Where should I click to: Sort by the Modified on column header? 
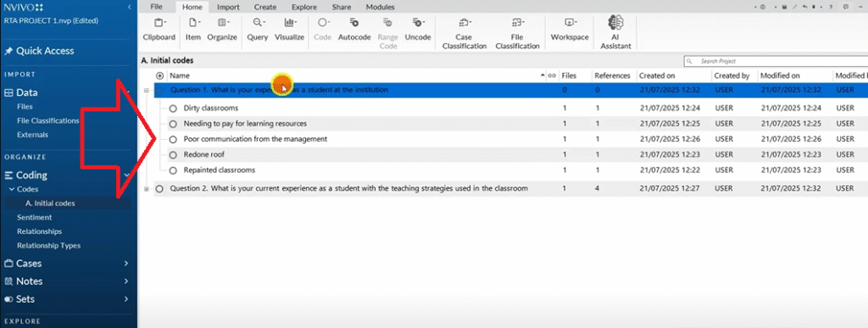click(x=780, y=75)
